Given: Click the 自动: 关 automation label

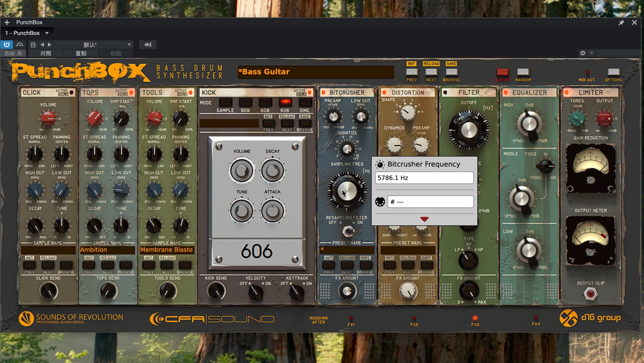Looking at the screenshot, I should [x=13, y=53].
